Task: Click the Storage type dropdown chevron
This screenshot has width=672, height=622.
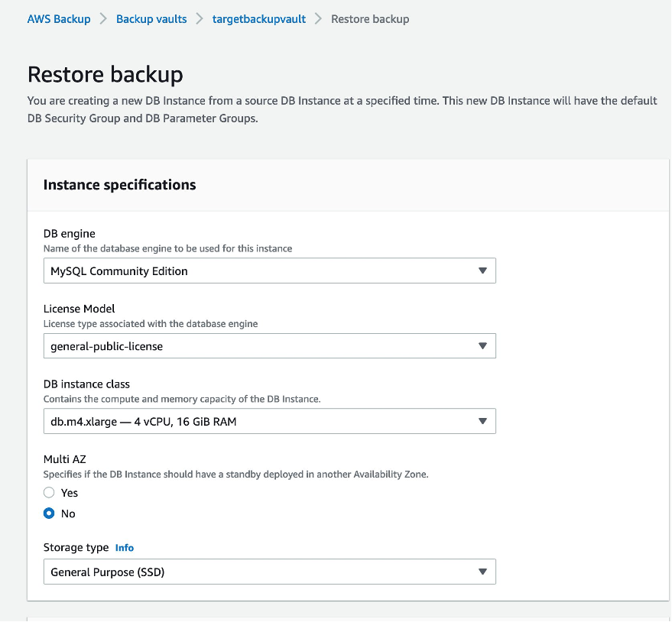Action: pyautogui.click(x=483, y=571)
